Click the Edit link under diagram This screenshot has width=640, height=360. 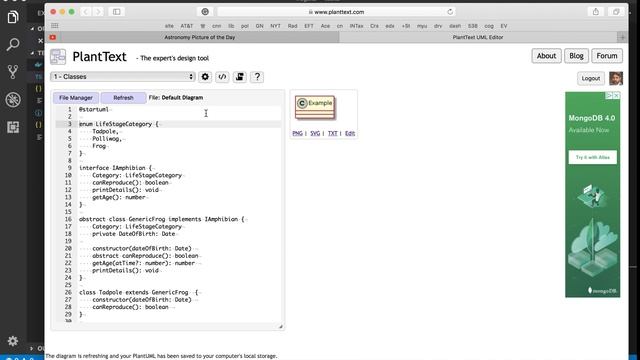[x=350, y=133]
